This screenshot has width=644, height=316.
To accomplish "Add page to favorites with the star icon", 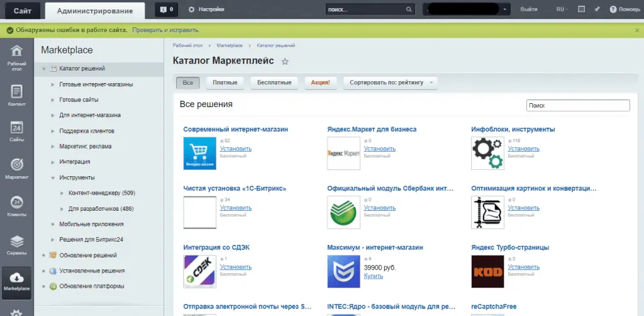I will tap(285, 62).
